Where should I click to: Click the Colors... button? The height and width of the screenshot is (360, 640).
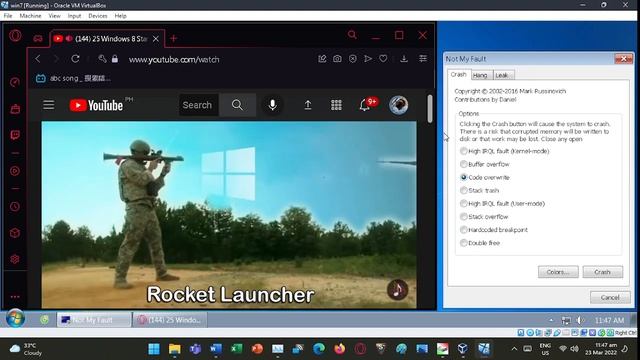(558, 272)
